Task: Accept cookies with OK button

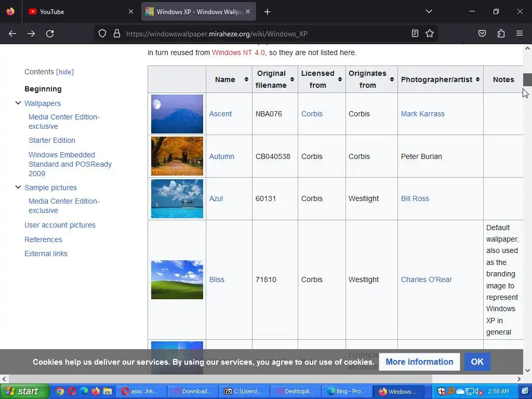Action: coord(477,362)
